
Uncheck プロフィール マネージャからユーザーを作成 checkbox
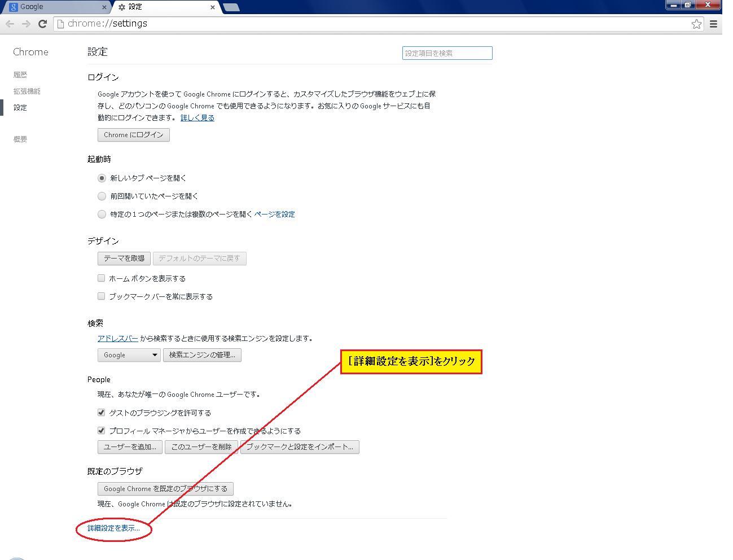(x=102, y=431)
